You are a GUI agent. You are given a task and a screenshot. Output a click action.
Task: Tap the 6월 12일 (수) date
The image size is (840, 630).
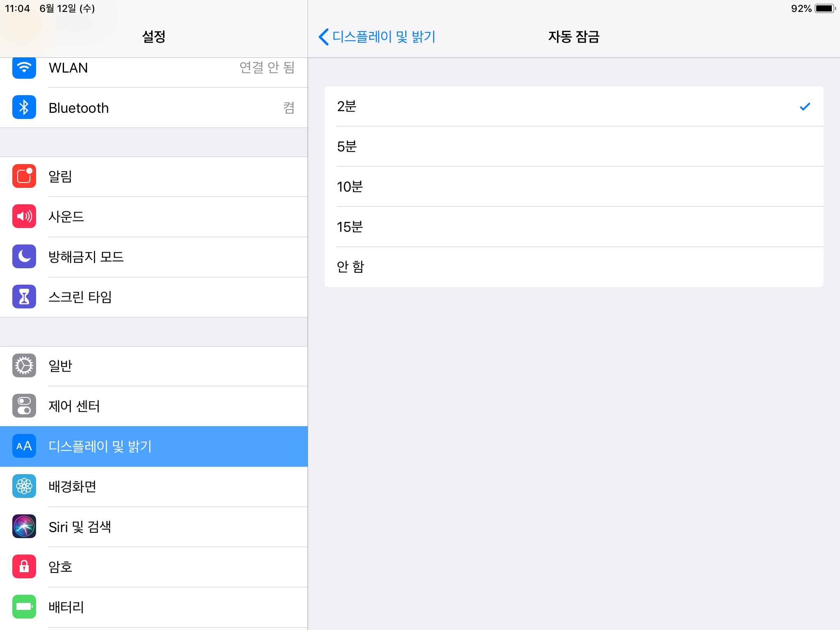click(67, 9)
